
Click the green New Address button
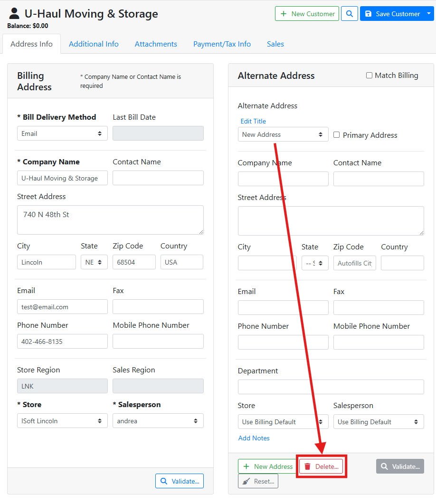tap(267, 466)
